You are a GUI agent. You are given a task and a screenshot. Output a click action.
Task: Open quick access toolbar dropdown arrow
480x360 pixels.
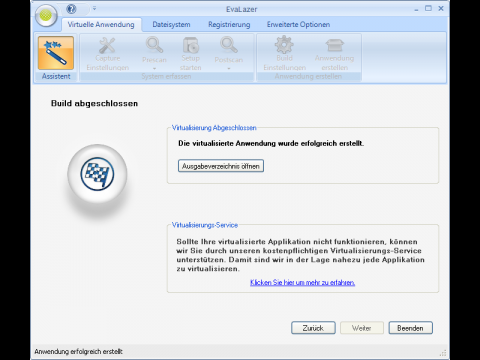tap(94, 8)
